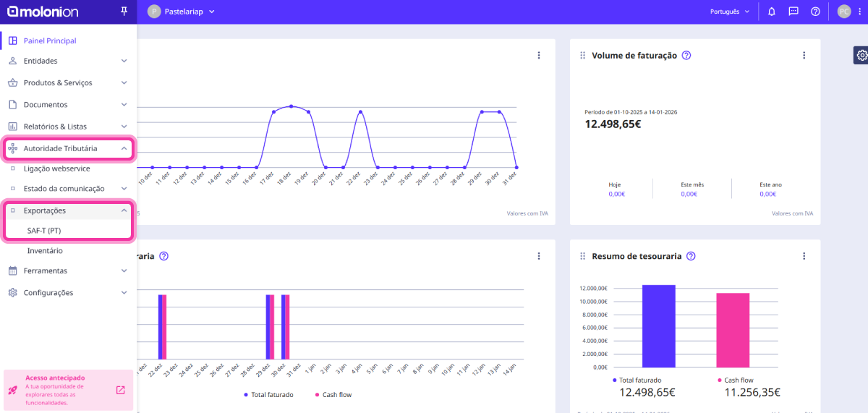Viewport: 868px width, 413px height.
Task: Open Volume de faturação three-dot menu
Action: point(804,56)
